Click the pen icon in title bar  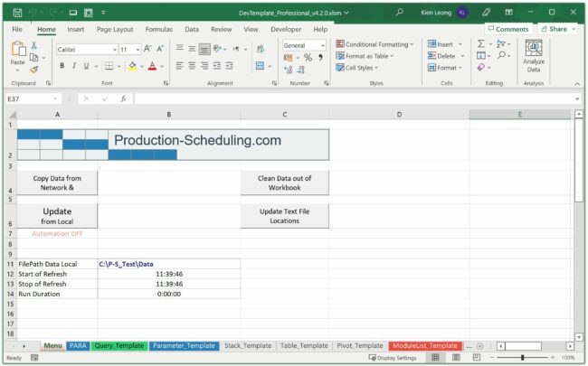[487, 13]
